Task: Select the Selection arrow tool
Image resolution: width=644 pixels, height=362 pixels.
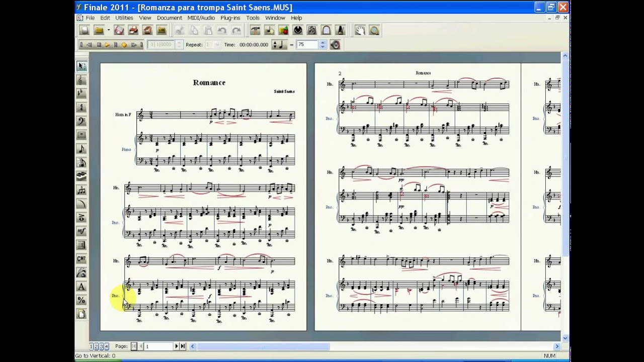Action: point(81,66)
